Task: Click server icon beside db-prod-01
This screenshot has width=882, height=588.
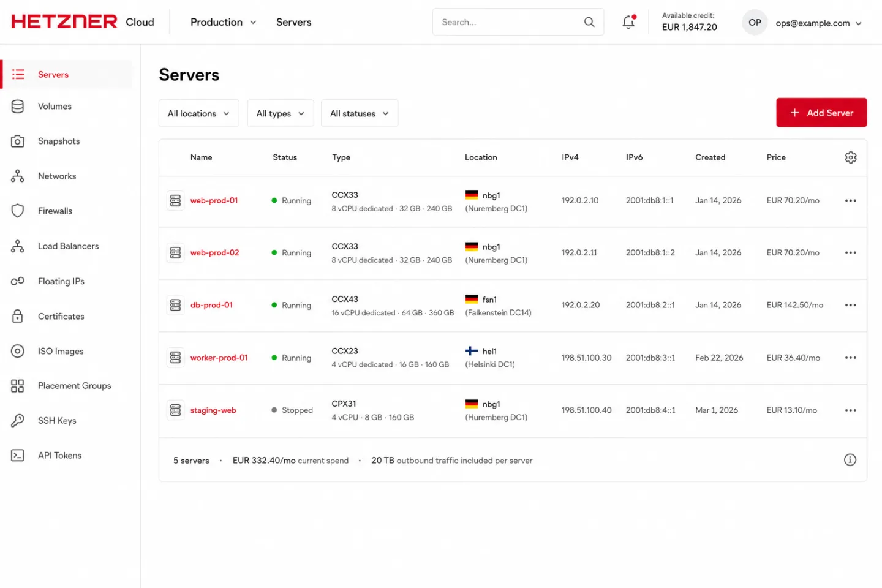Action: pyautogui.click(x=176, y=305)
